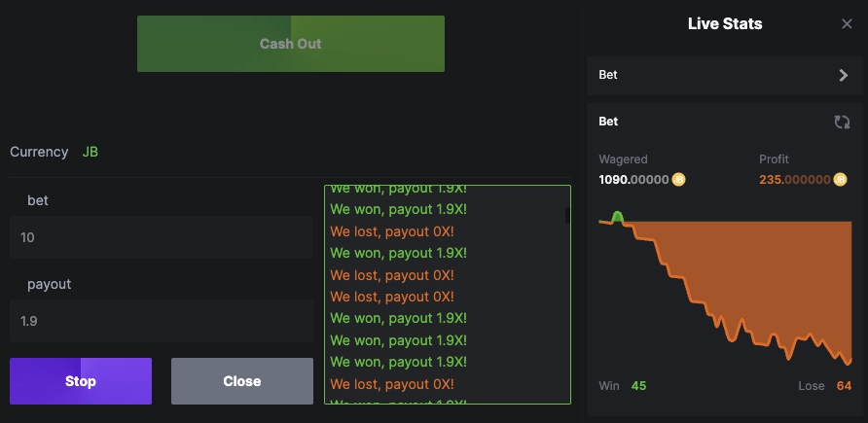The width and height of the screenshot is (868, 423).
Task: Click the Wagered amount 1090 value
Action: click(634, 179)
